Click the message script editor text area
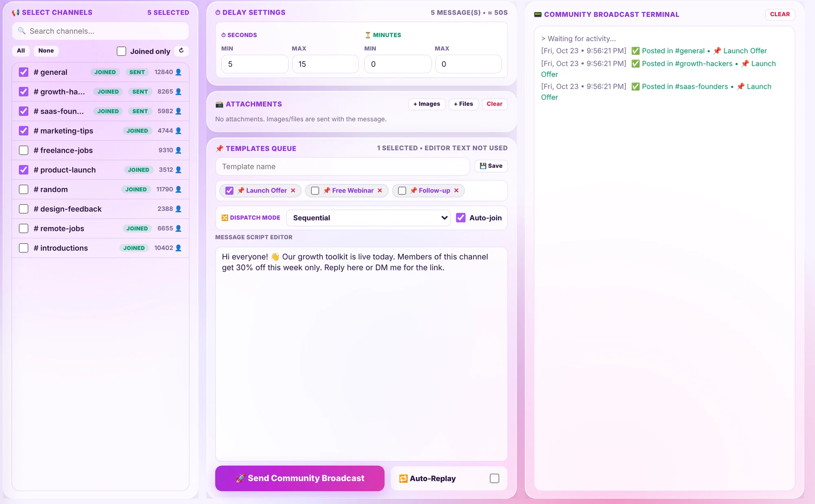The height and width of the screenshot is (504, 815). [361, 354]
